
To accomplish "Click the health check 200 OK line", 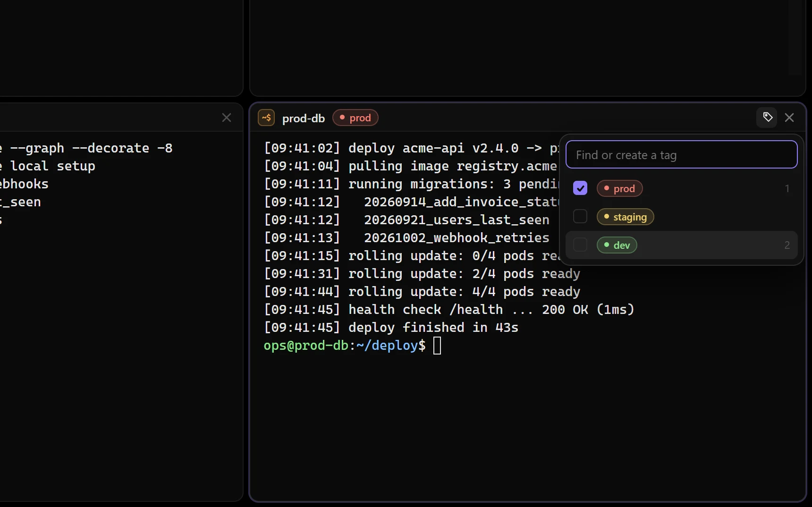I will 449,310.
